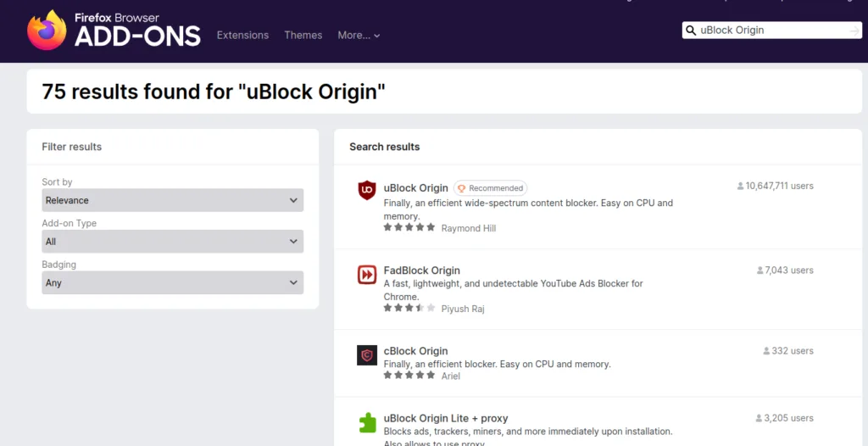Open the Extensions page

coord(242,35)
